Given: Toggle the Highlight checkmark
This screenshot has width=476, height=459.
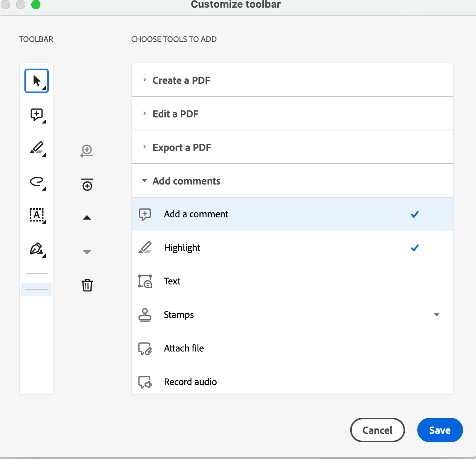Looking at the screenshot, I should pyautogui.click(x=415, y=248).
